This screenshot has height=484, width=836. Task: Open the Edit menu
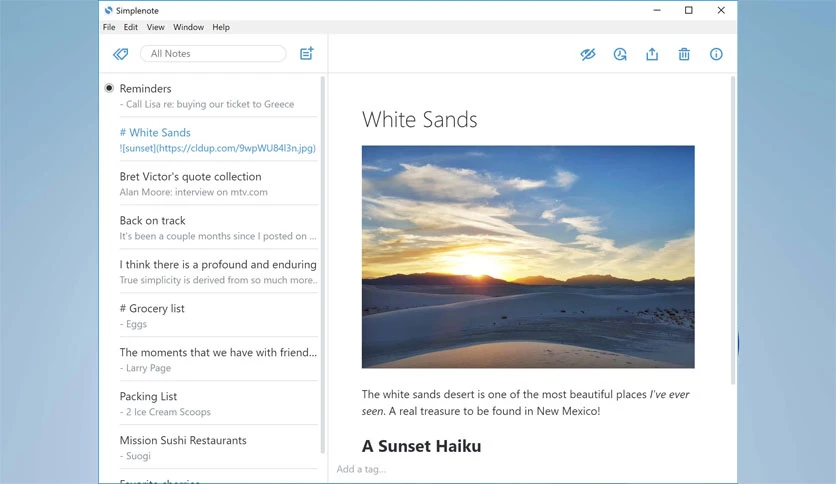(131, 27)
